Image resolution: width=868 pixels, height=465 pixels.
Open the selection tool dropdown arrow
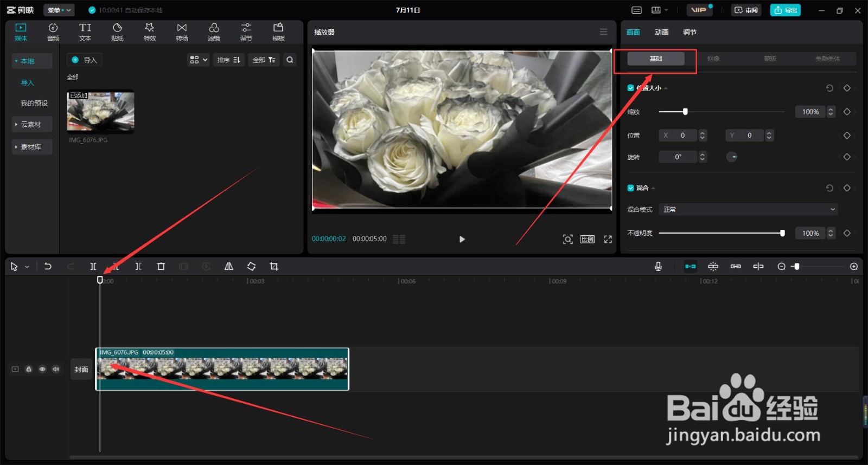pyautogui.click(x=27, y=267)
